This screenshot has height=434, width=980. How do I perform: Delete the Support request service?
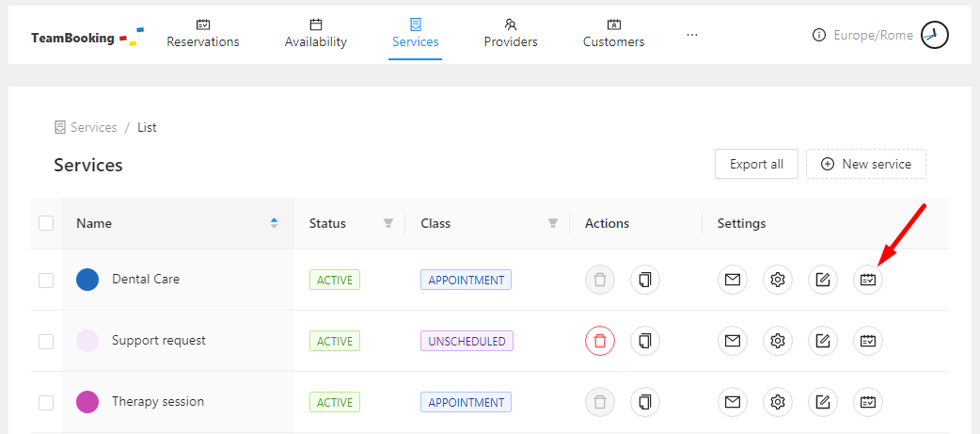click(x=600, y=341)
